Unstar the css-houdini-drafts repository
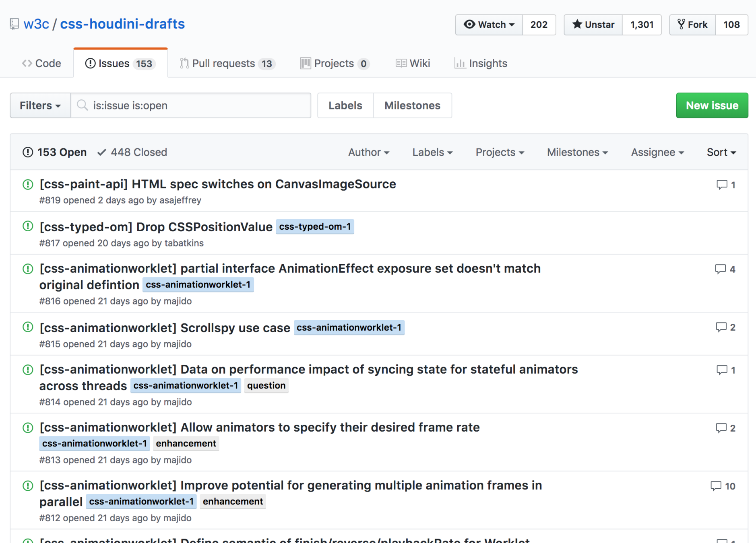The height and width of the screenshot is (543, 756). 593,25
